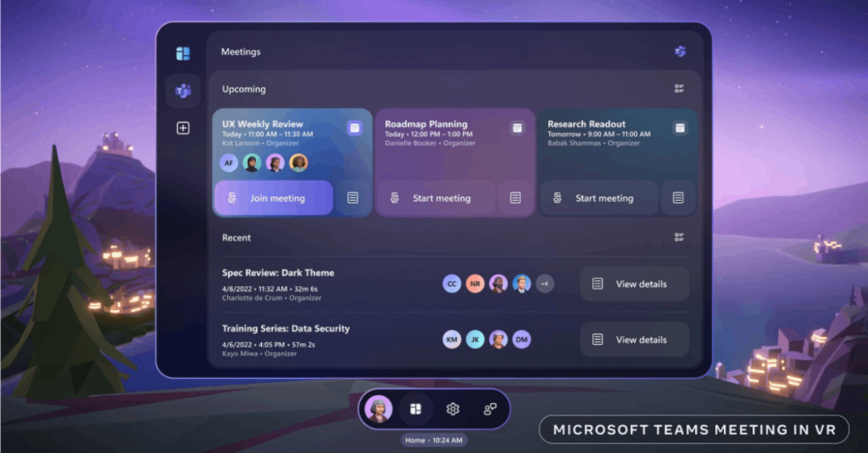The width and height of the screenshot is (868, 453).
Task: Toggle Recent list view options
Action: point(679,237)
